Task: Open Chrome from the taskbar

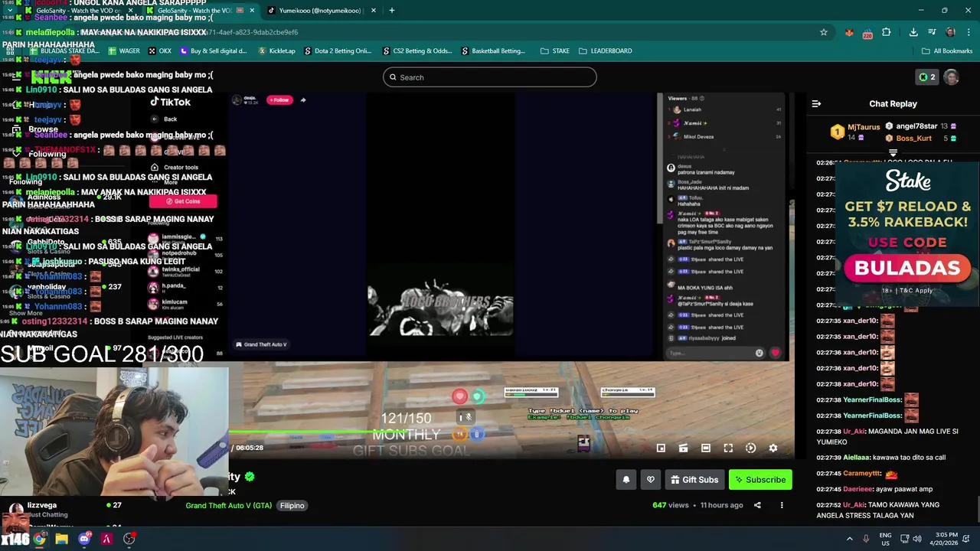Action: pyautogui.click(x=39, y=539)
